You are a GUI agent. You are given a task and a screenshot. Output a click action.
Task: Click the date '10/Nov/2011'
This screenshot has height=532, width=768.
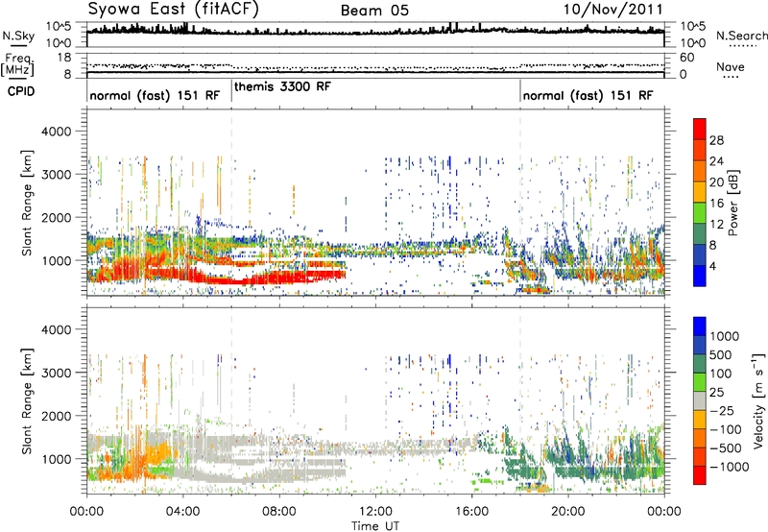click(612, 10)
